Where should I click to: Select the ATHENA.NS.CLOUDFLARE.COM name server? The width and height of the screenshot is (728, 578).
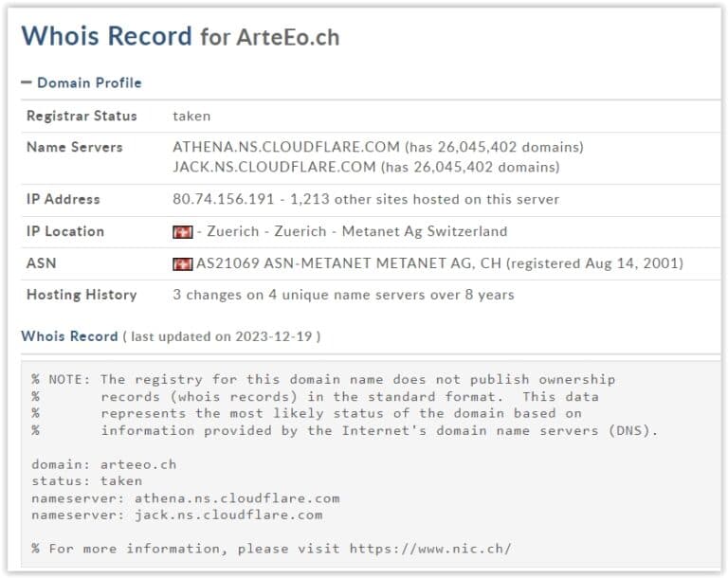pos(286,148)
